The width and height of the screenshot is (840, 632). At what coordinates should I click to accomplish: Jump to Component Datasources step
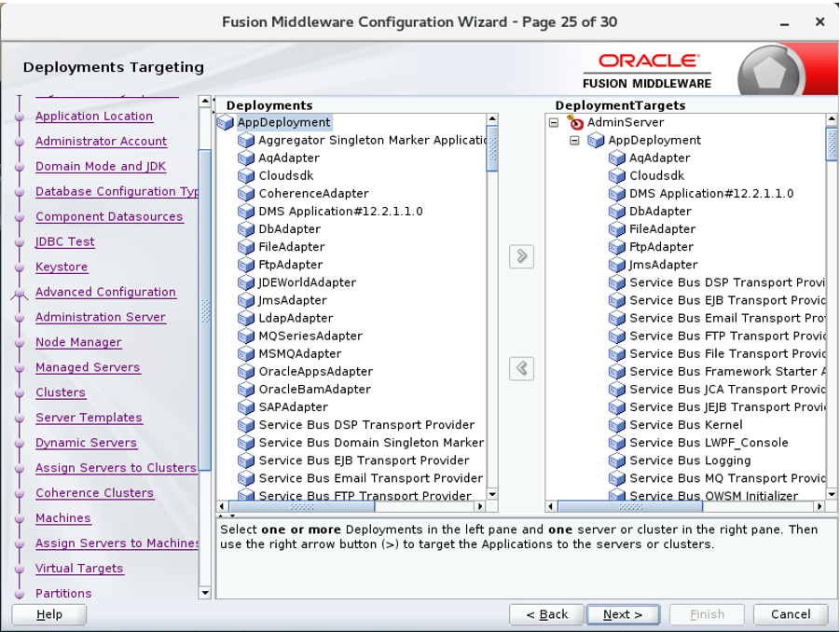(109, 217)
